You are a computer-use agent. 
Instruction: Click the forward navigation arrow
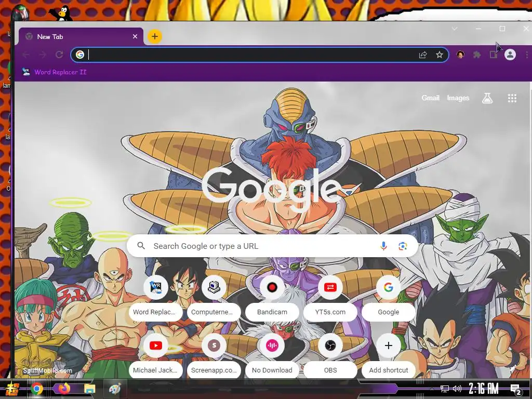click(x=43, y=55)
